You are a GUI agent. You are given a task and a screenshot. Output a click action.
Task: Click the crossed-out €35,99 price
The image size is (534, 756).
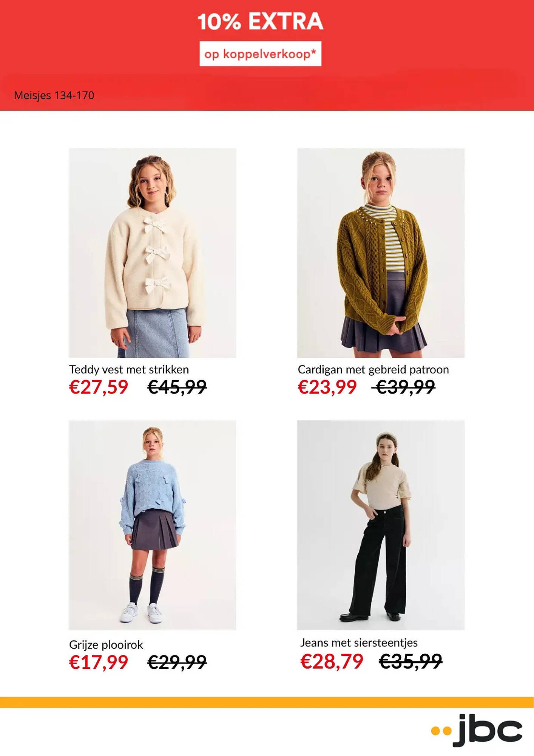pyautogui.click(x=411, y=661)
